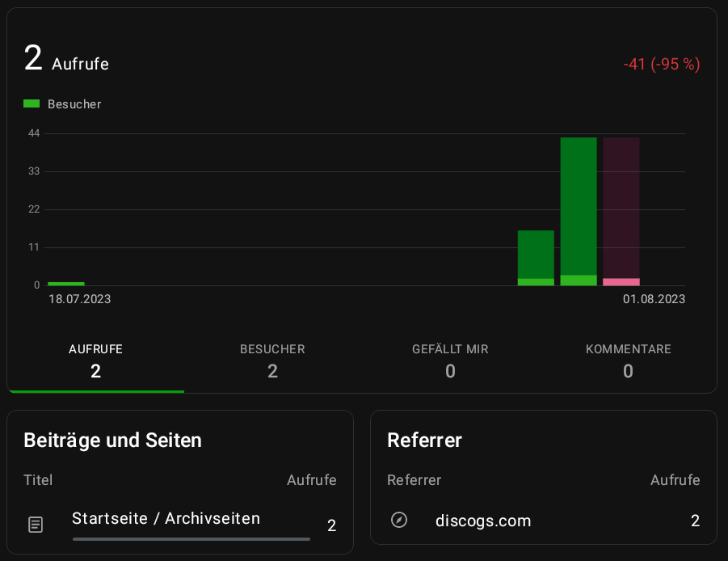Image resolution: width=728 pixels, height=561 pixels.
Task: Open the Beiträge und Seiten card heading
Action: pyautogui.click(x=112, y=440)
